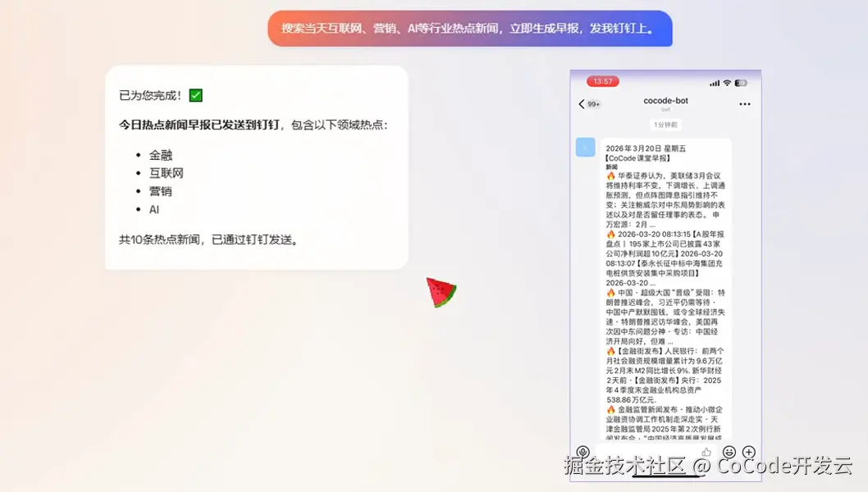Select the red 13:57 time pill
This screenshot has width=868, height=492.
[x=604, y=82]
